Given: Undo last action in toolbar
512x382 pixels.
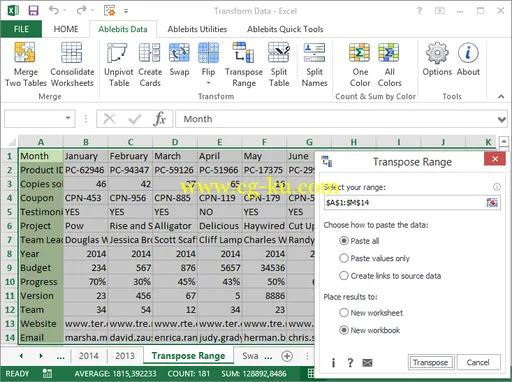Looking at the screenshot, I should pos(54,11).
